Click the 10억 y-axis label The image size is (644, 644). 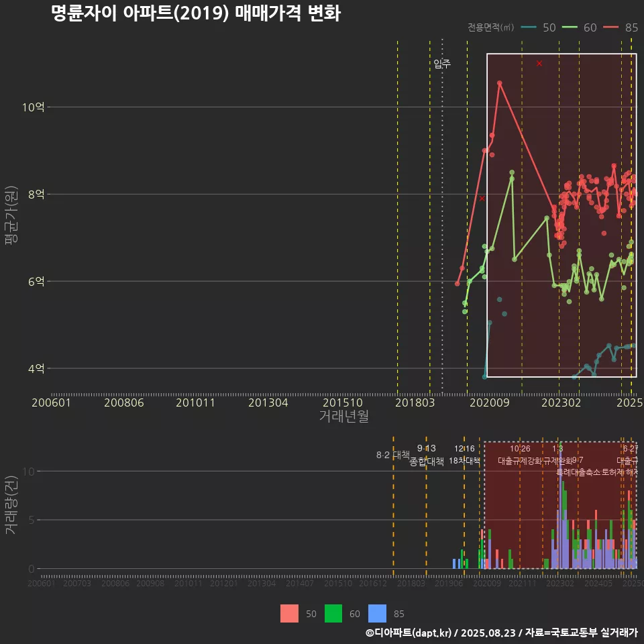point(34,107)
